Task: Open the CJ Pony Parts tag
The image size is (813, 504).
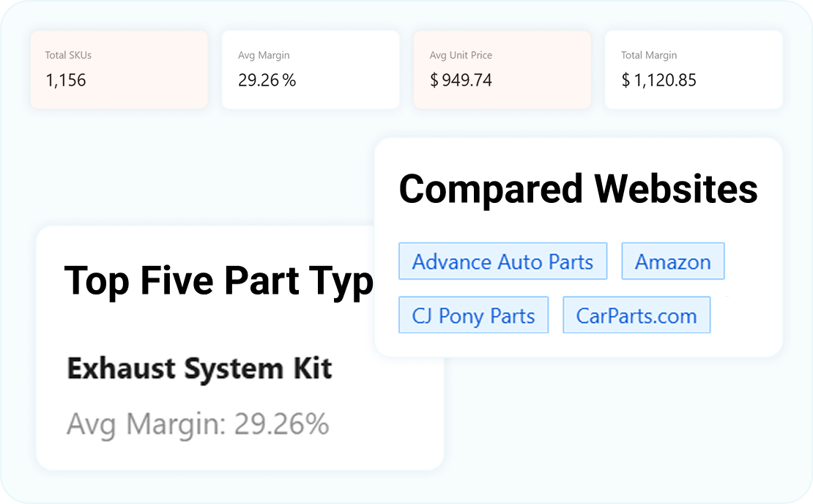Action: (473, 316)
